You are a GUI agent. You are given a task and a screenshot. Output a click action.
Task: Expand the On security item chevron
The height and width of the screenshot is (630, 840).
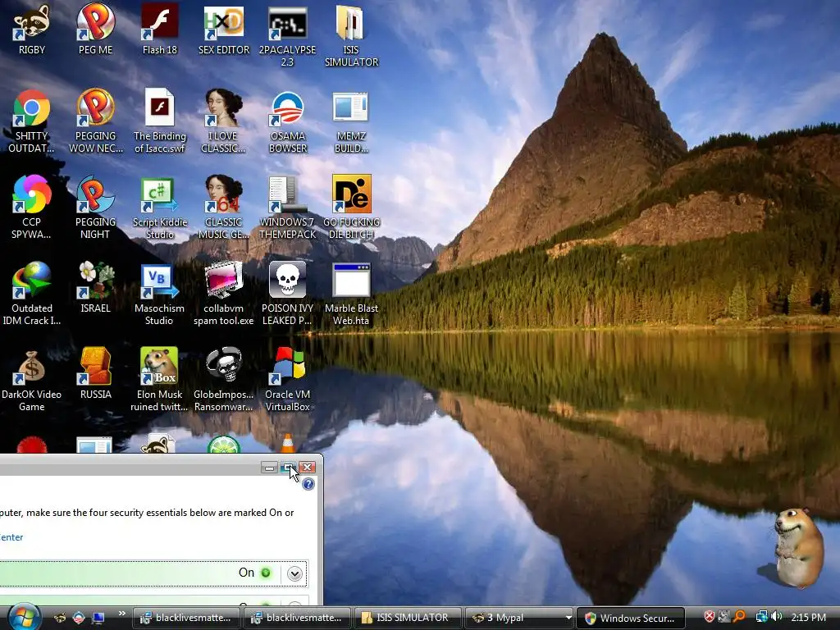pos(294,573)
